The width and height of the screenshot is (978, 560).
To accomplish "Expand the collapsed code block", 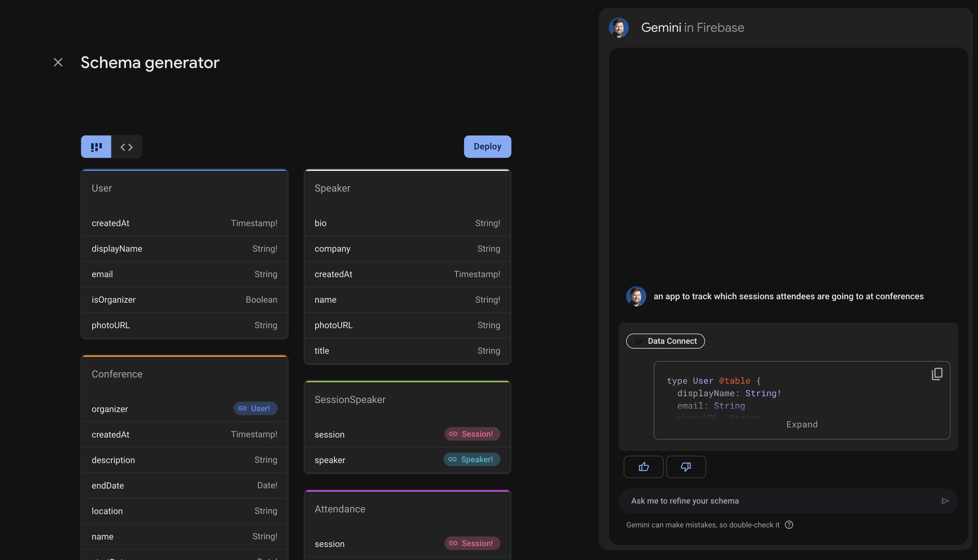I will [801, 424].
